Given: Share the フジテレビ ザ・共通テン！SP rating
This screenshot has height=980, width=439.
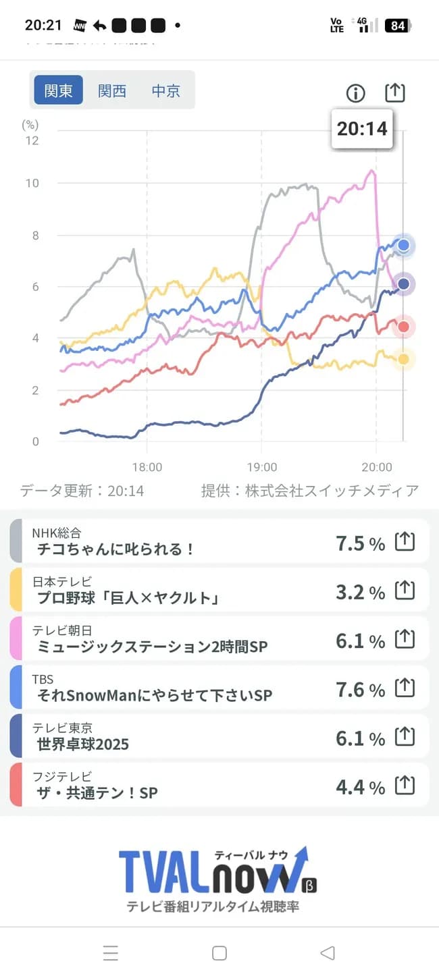Looking at the screenshot, I should click(x=404, y=785).
